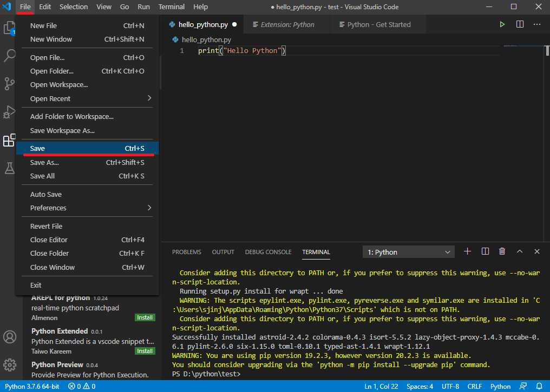Open the Edit menu
The image size is (550, 392).
[x=45, y=6]
